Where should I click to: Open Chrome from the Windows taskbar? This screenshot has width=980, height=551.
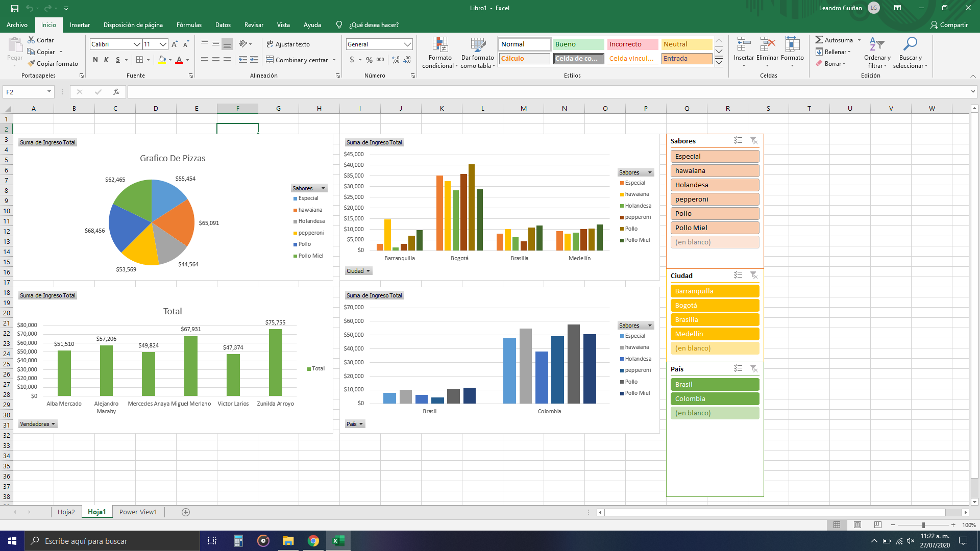coord(313,541)
